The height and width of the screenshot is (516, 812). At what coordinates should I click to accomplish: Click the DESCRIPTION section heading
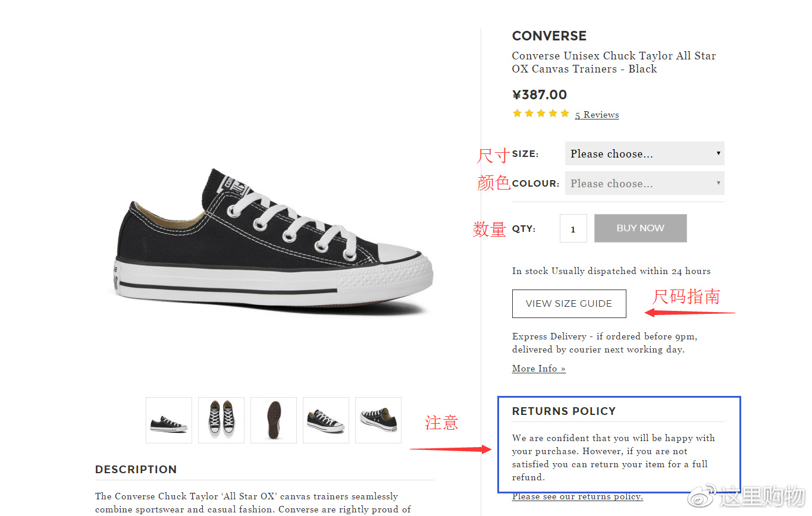[136, 470]
